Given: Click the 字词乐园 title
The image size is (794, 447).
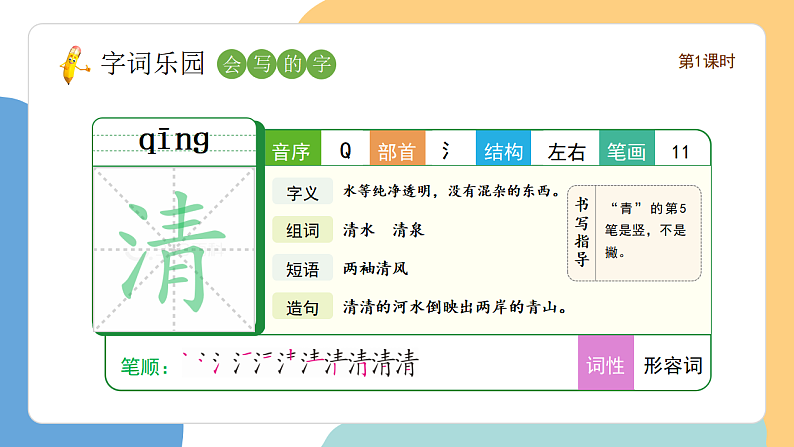Looking at the screenshot, I should point(152,63).
